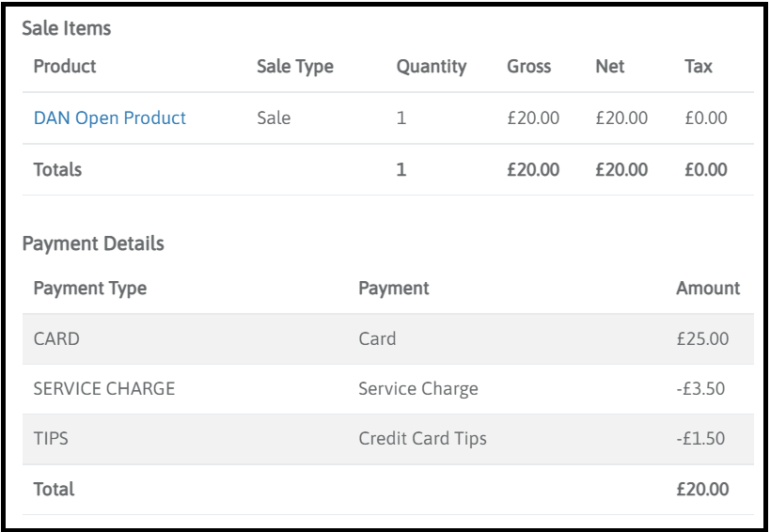Click the £20.00 payment total amount
Screen dimensions: 770x532
701,489
